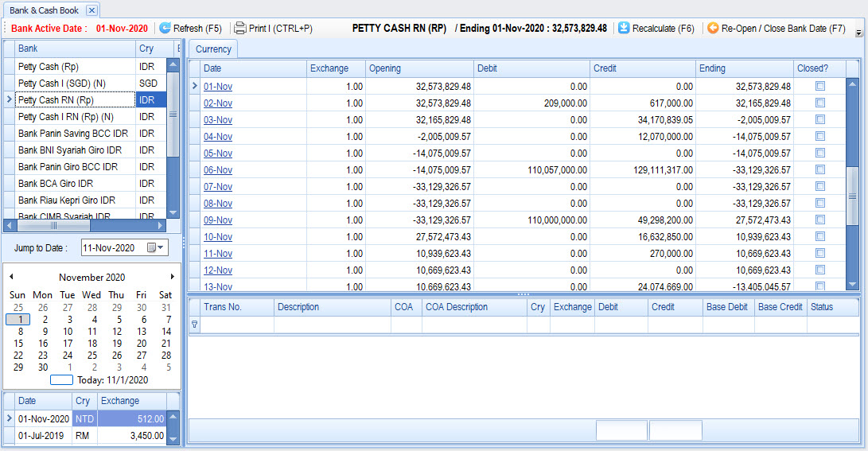868x451 pixels.
Task: Close the Bank & Cash Book tab
Action: point(91,10)
